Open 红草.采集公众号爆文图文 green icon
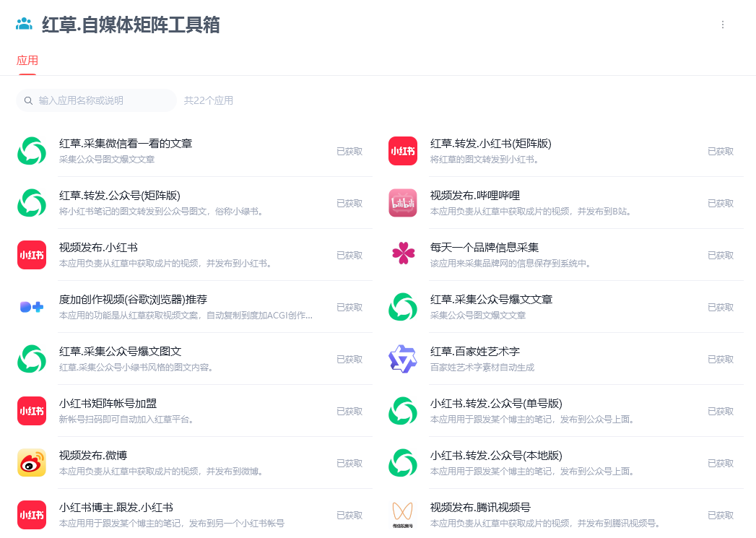 click(32, 359)
